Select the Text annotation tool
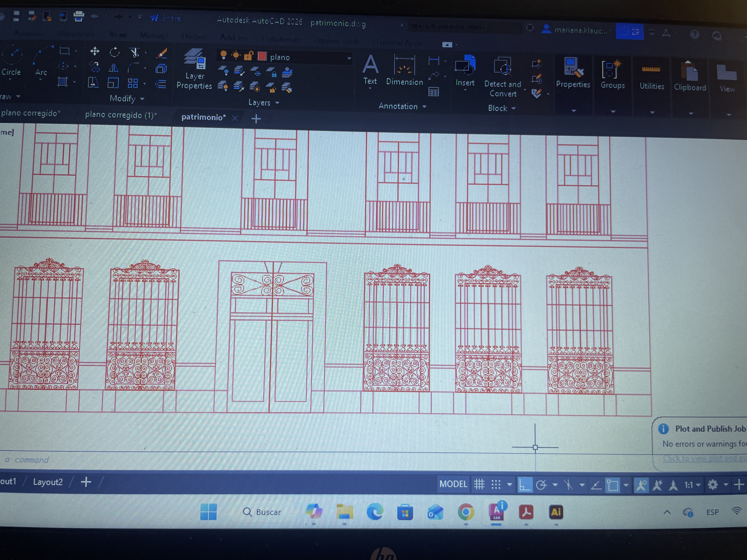 370,70
